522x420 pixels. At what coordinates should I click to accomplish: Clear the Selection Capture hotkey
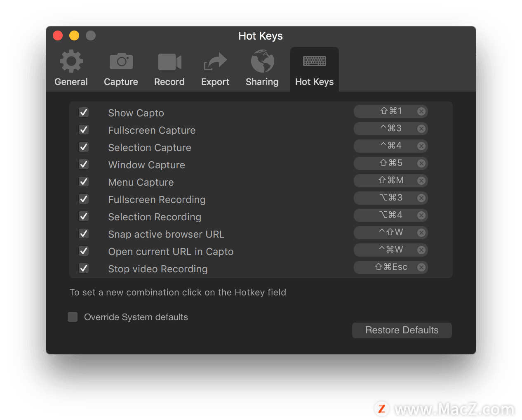coord(421,146)
